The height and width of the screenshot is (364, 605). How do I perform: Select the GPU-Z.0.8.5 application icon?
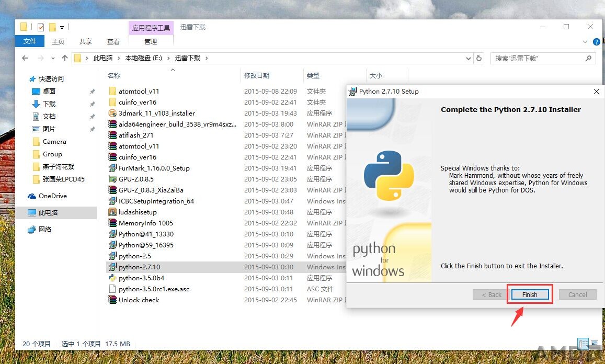(112, 179)
